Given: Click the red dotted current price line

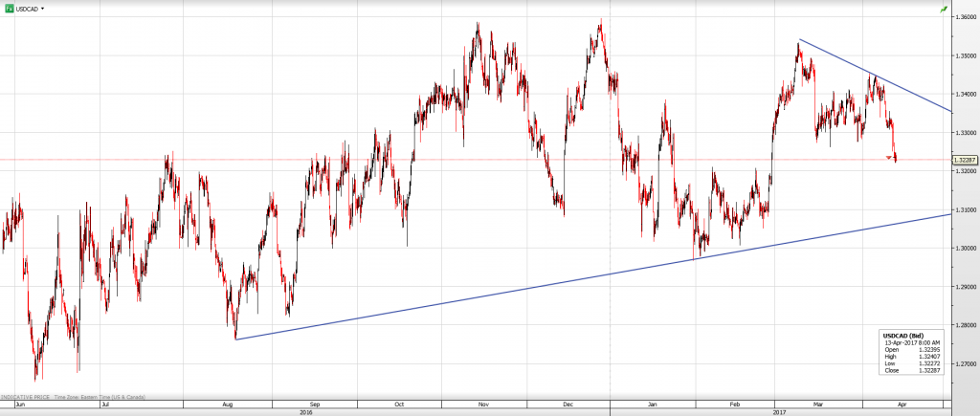Looking at the screenshot, I should click(x=479, y=160).
